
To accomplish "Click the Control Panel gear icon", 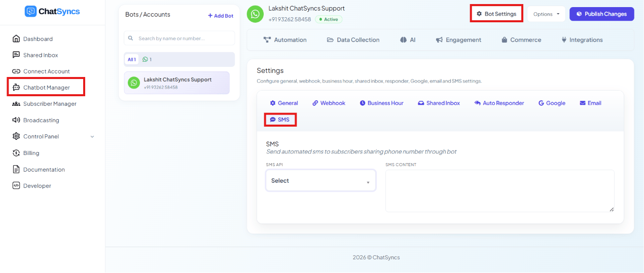I will point(16,136).
